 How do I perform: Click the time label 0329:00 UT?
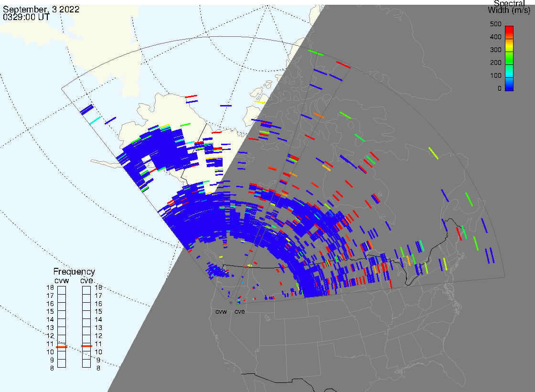tap(26, 17)
